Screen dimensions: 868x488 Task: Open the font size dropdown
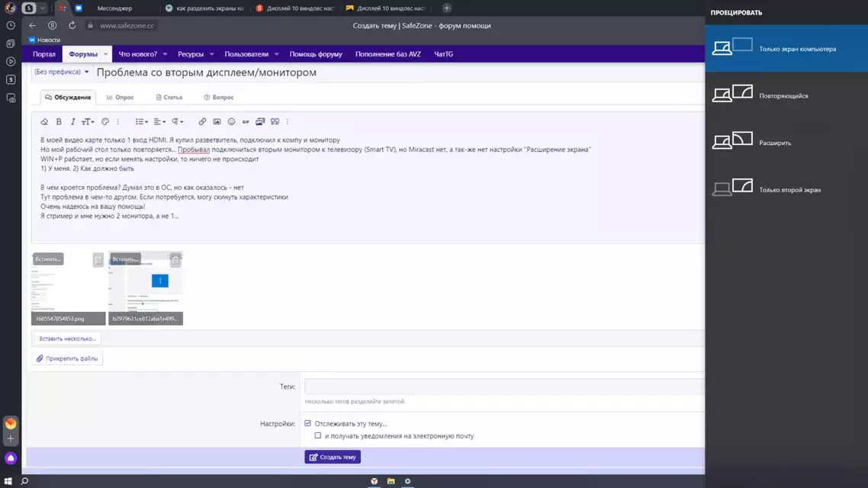[88, 122]
